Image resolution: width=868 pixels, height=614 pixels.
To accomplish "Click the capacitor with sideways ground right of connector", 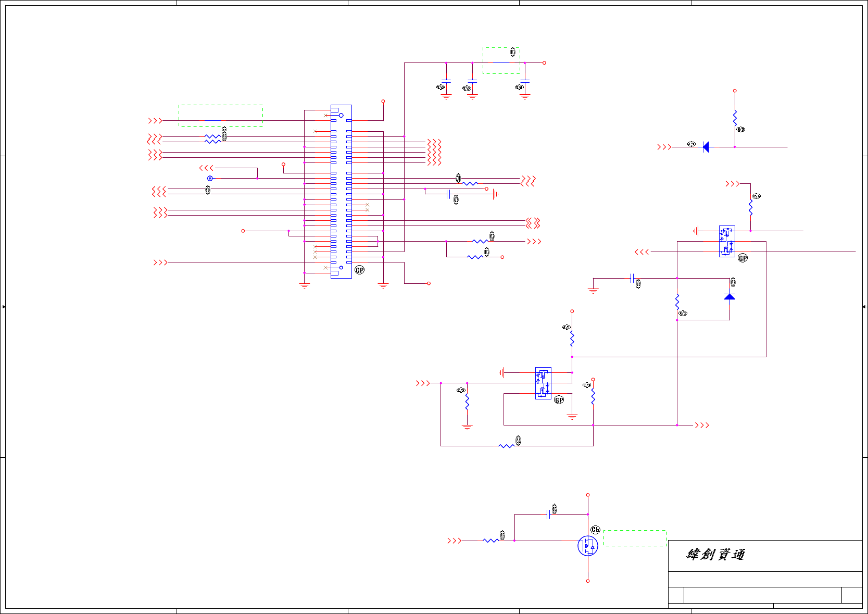I will (448, 194).
